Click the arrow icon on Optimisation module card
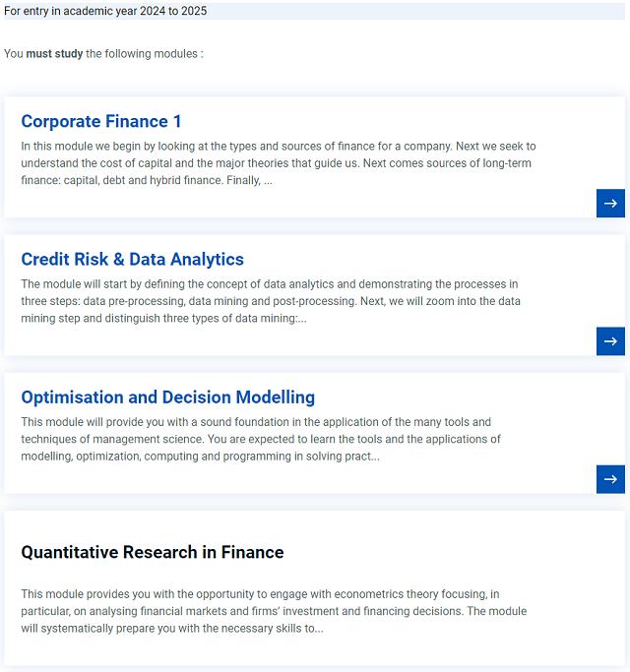This screenshot has height=672, width=630. click(610, 478)
